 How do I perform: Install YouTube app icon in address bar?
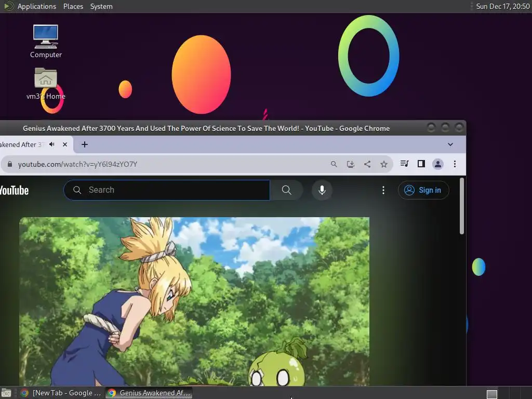(351, 164)
